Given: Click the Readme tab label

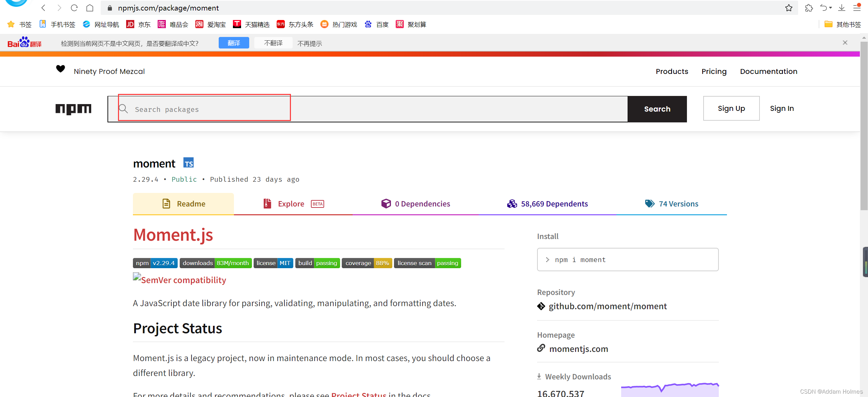Looking at the screenshot, I should pyautogui.click(x=191, y=203).
